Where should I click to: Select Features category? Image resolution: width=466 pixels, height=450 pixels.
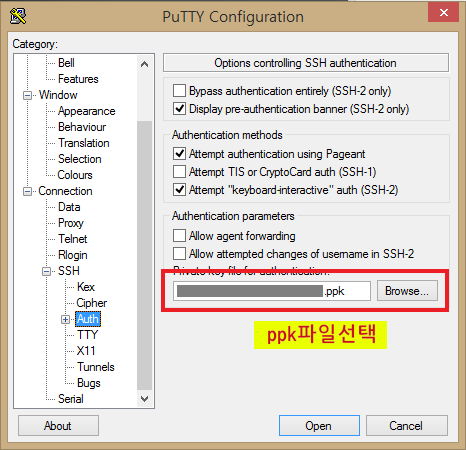pyautogui.click(x=78, y=79)
